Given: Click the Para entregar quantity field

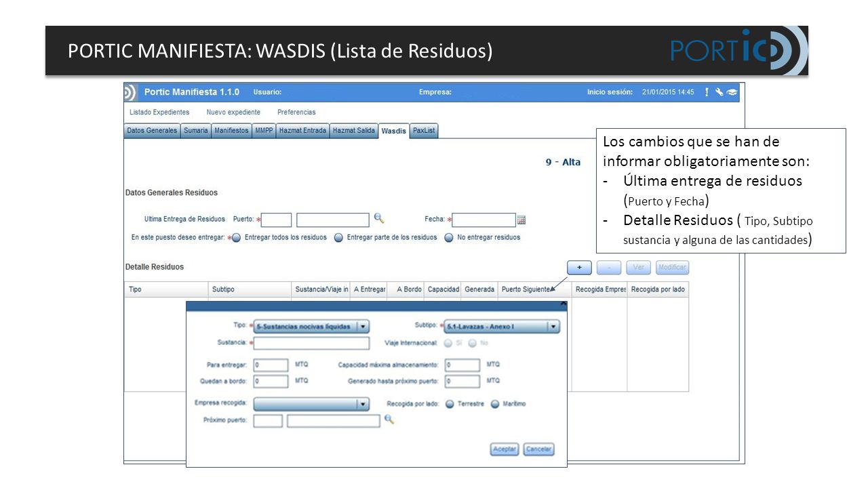Looking at the screenshot, I should [x=271, y=365].
